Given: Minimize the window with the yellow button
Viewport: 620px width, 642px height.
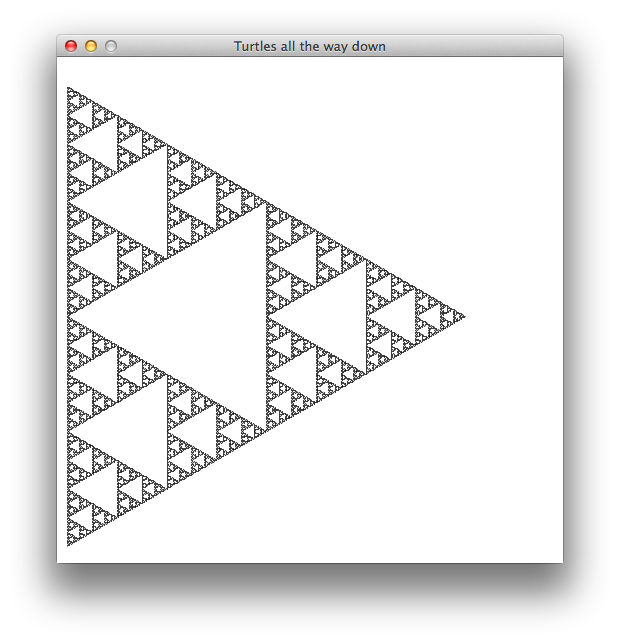Looking at the screenshot, I should tap(91, 46).
